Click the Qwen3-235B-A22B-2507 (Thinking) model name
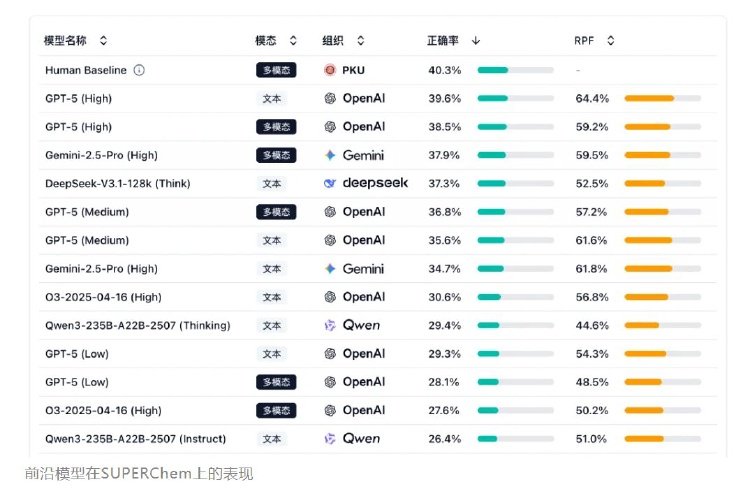750x503 pixels. [137, 325]
